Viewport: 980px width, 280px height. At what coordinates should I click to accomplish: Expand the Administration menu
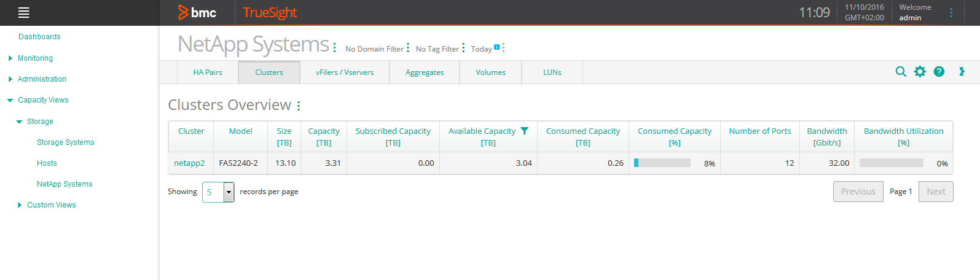(10, 79)
